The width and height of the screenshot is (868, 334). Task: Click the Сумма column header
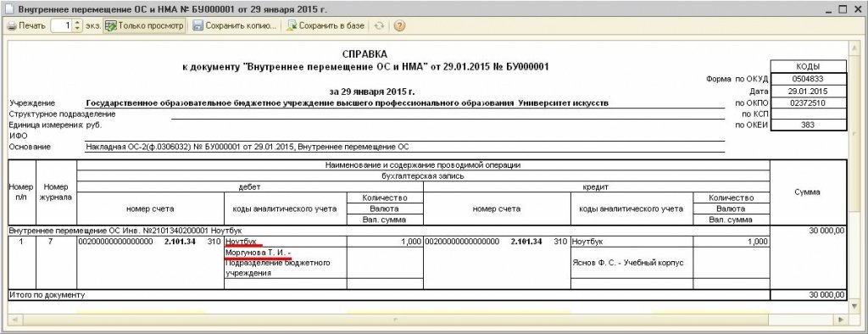(x=807, y=192)
